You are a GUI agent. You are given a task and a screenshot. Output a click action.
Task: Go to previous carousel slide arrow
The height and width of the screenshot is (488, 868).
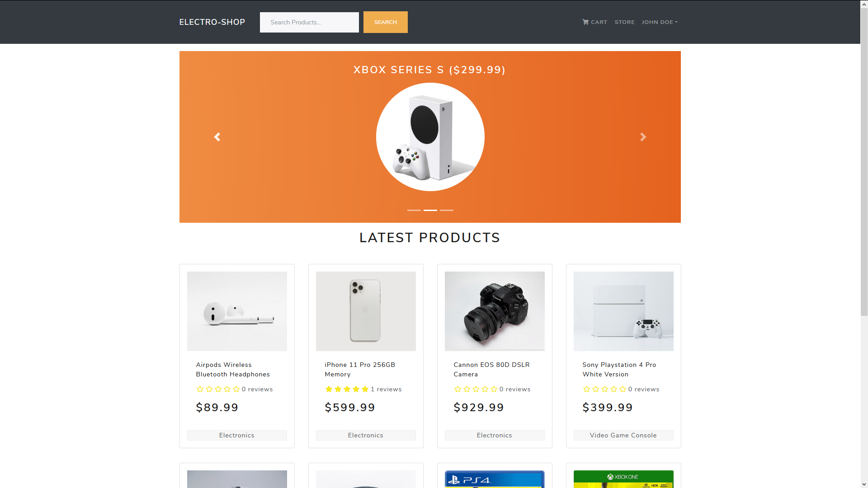click(217, 137)
